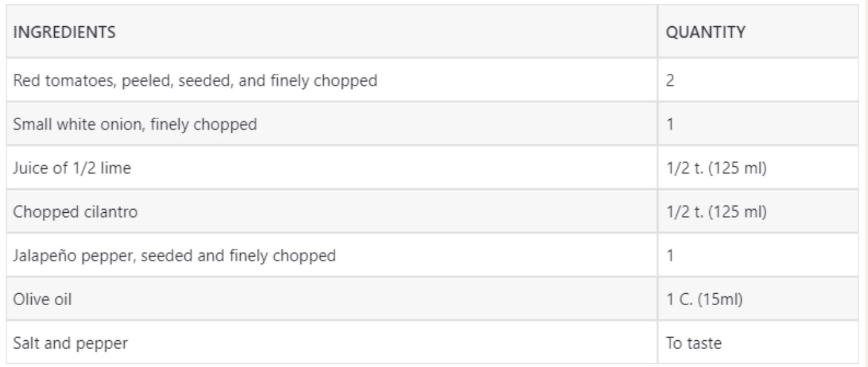Click the word 'cilantro' in the table

coord(96,212)
